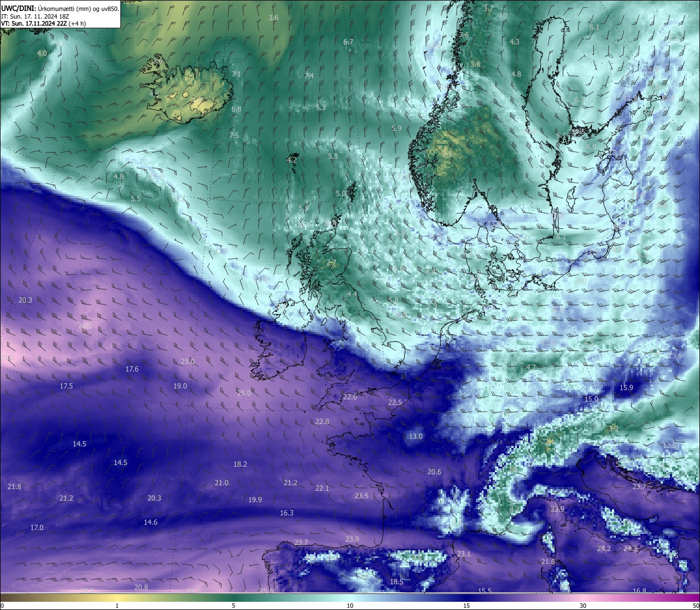Click the map value '4.3'

pyautogui.click(x=515, y=42)
